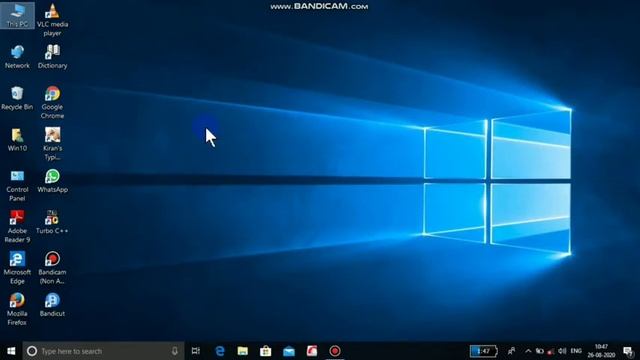
Task: Select the Control Panel desktop icon
Action: coord(17,185)
